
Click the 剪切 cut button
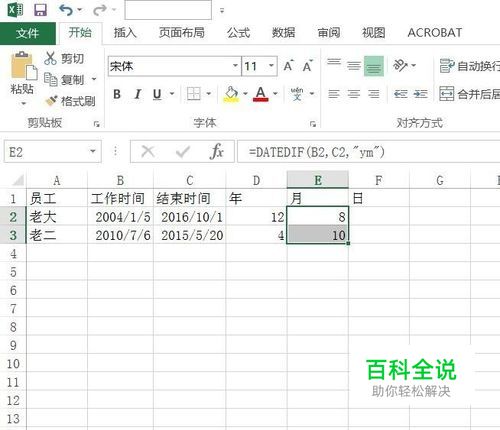click(x=64, y=58)
